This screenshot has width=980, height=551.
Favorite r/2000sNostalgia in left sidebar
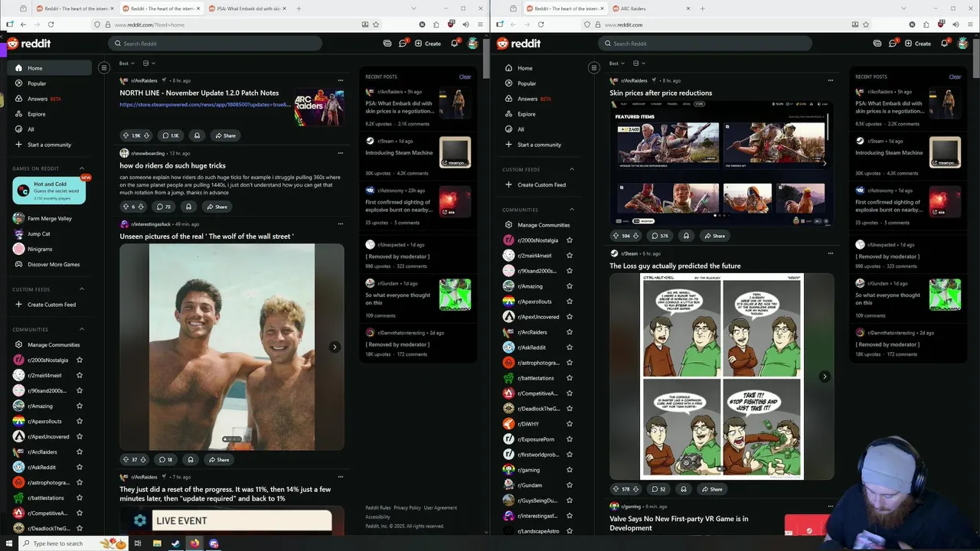pyautogui.click(x=79, y=360)
